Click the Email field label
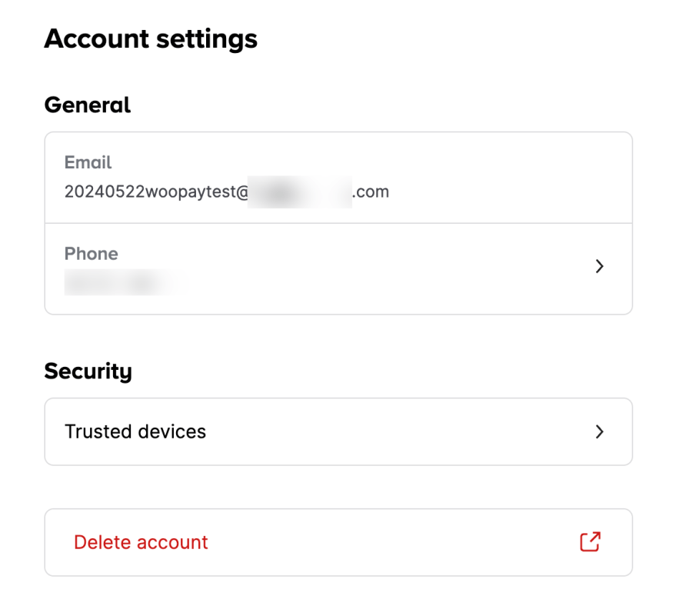Image resolution: width=689 pixels, height=616 pixels. pyautogui.click(x=88, y=162)
